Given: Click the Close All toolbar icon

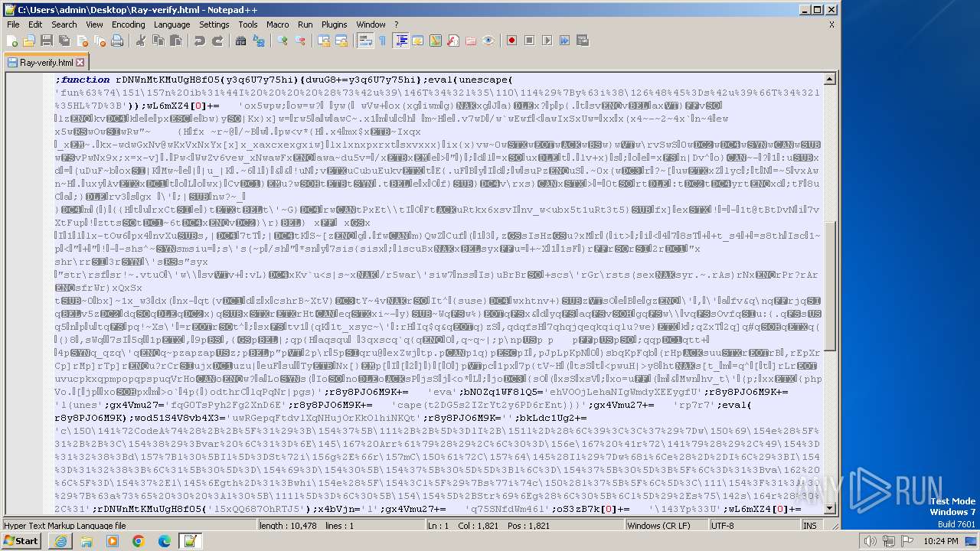Looking at the screenshot, I should pyautogui.click(x=99, y=41).
